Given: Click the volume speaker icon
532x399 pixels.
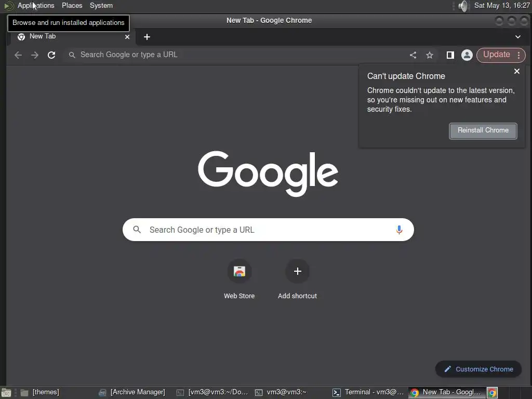Looking at the screenshot, I should pyautogui.click(x=463, y=6).
